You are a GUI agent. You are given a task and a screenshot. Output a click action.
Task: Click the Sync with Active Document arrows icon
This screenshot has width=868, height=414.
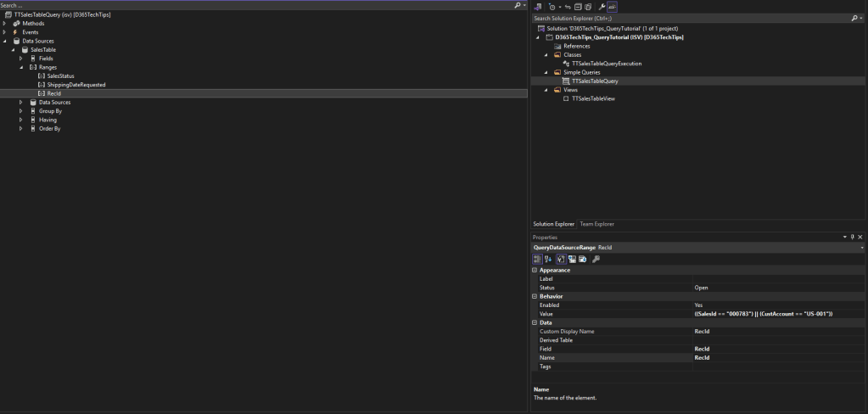[x=568, y=7]
